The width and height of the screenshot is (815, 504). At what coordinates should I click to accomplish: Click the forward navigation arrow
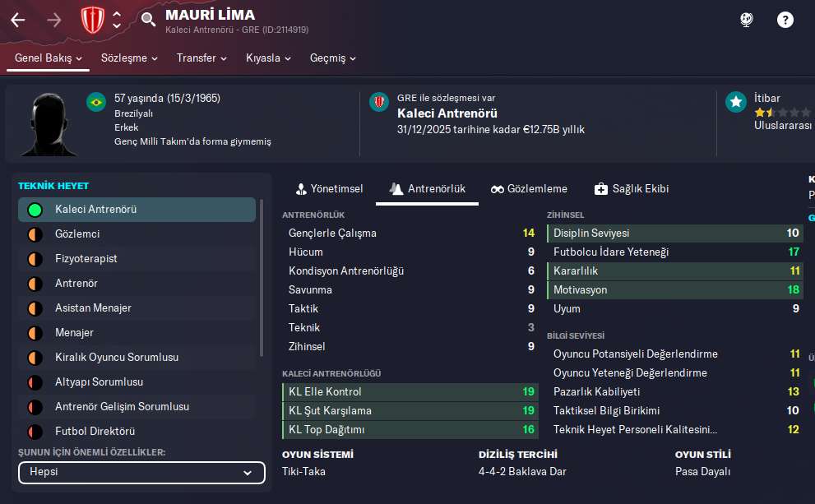click(x=54, y=20)
